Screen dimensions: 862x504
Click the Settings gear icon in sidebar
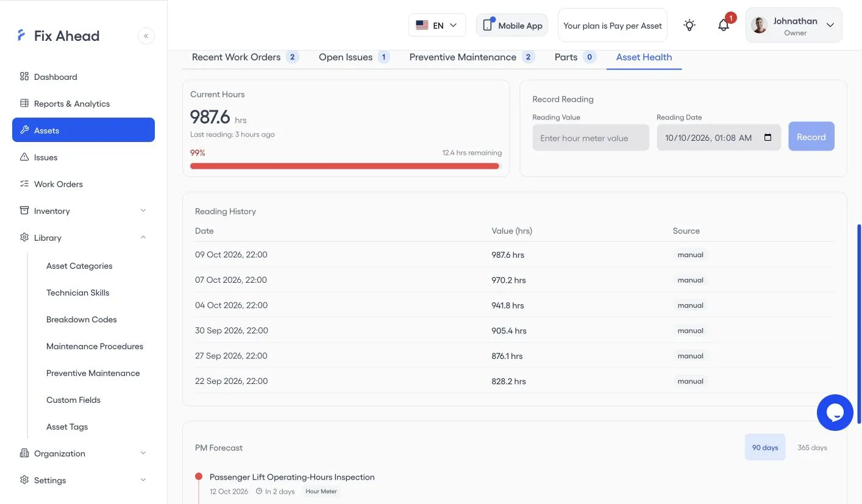(x=24, y=480)
